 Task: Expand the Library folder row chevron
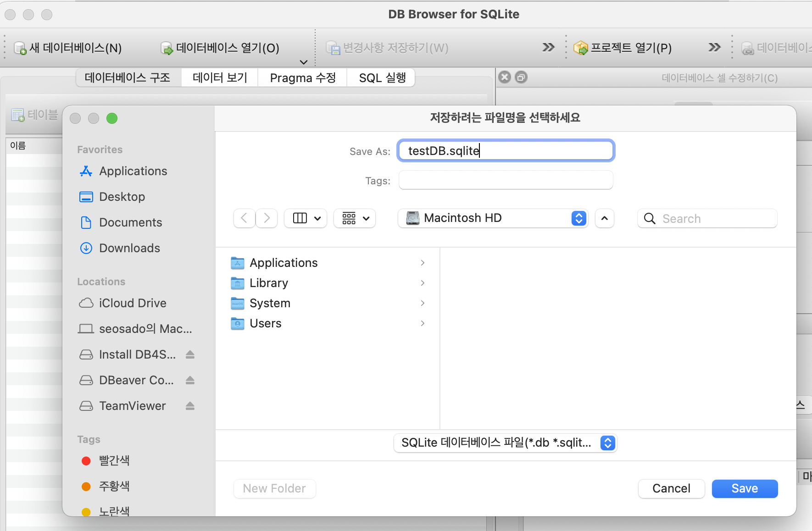423,283
